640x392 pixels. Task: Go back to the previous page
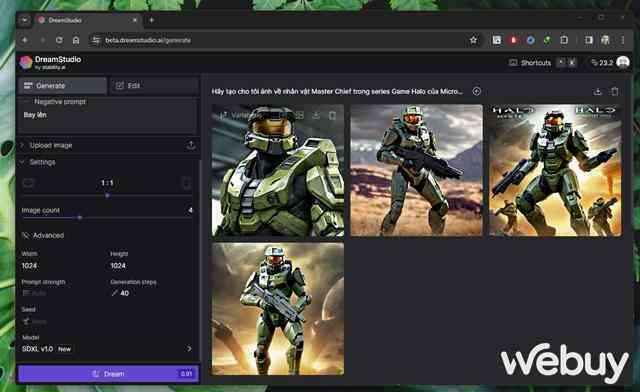click(24, 40)
